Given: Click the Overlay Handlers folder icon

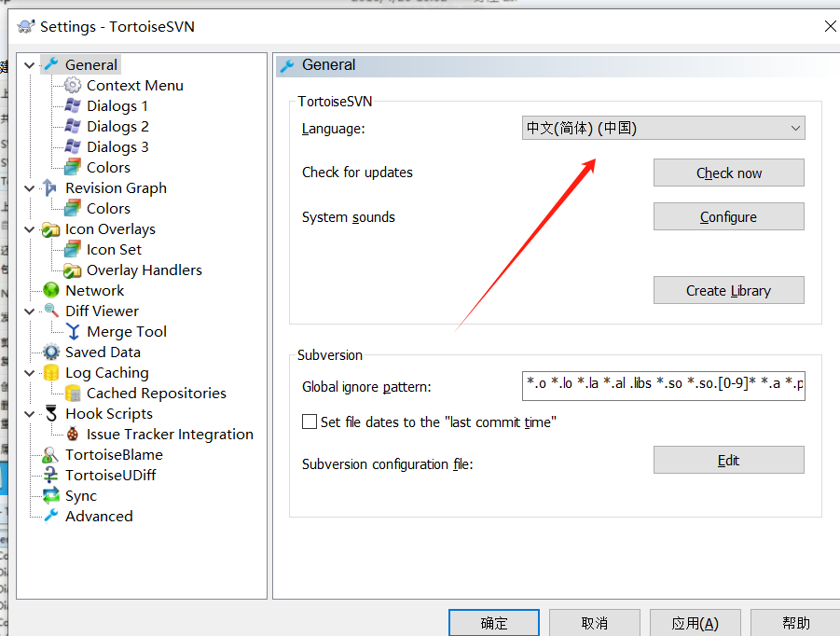Looking at the screenshot, I should [73, 270].
